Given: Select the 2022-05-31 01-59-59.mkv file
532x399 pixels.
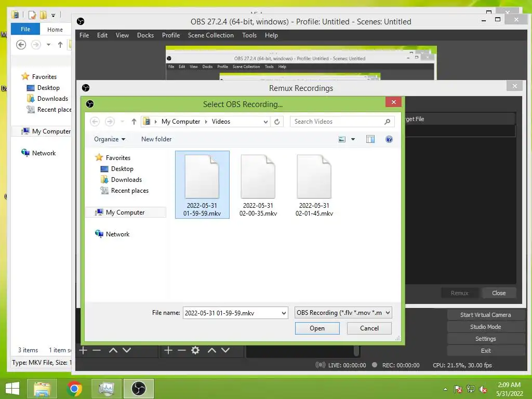Looking at the screenshot, I should coord(202,184).
